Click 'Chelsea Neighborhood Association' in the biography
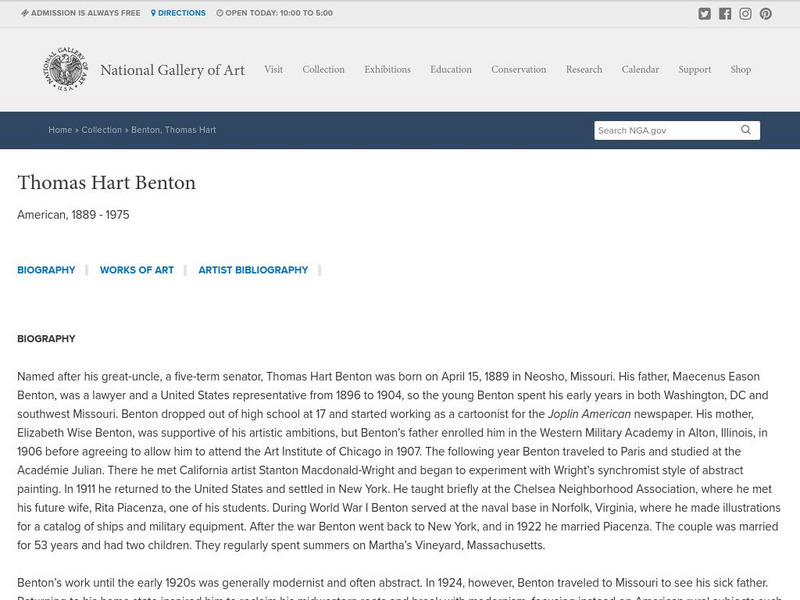Viewport: 800px width, 600px height. pos(604,489)
